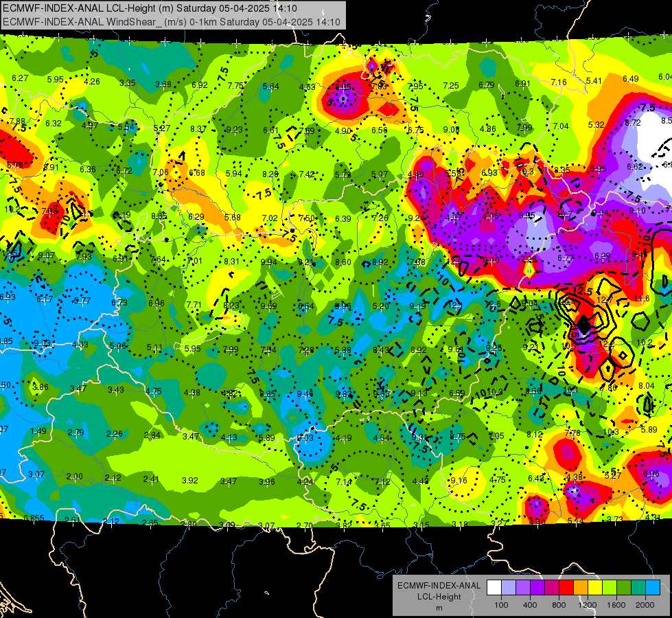The width and height of the screenshot is (672, 618).
Task: Click the 7.16 wind shear value
Action: (x=559, y=82)
